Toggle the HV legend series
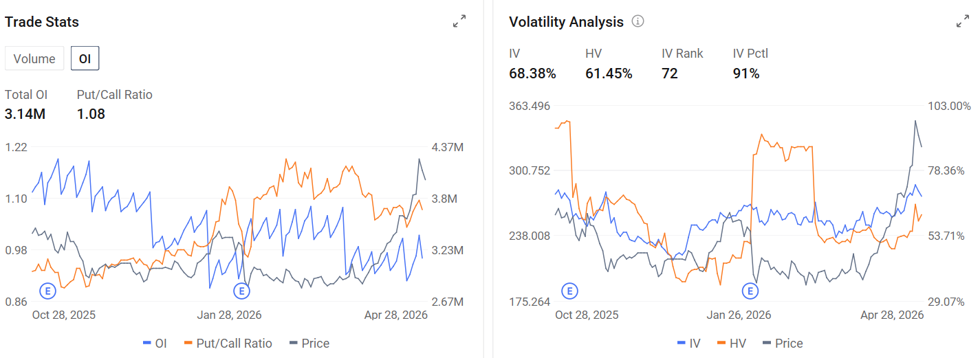980x358 pixels. [x=731, y=344]
